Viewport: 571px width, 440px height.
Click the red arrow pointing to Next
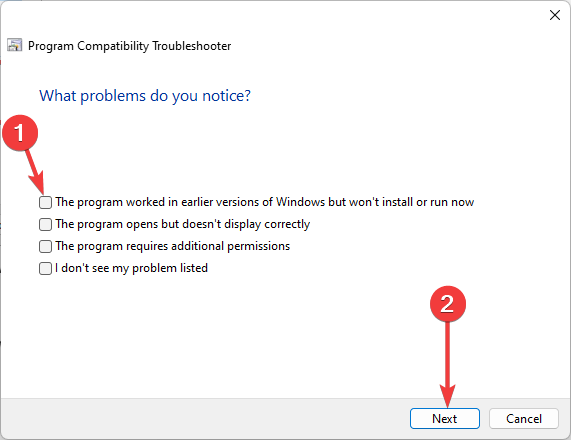pyautogui.click(x=448, y=364)
